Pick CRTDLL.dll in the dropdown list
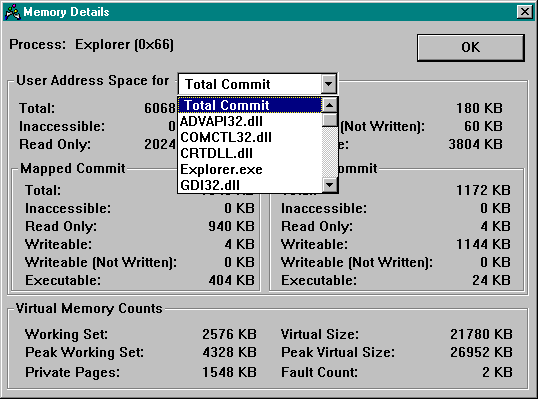The height and width of the screenshot is (399, 538). point(250,153)
